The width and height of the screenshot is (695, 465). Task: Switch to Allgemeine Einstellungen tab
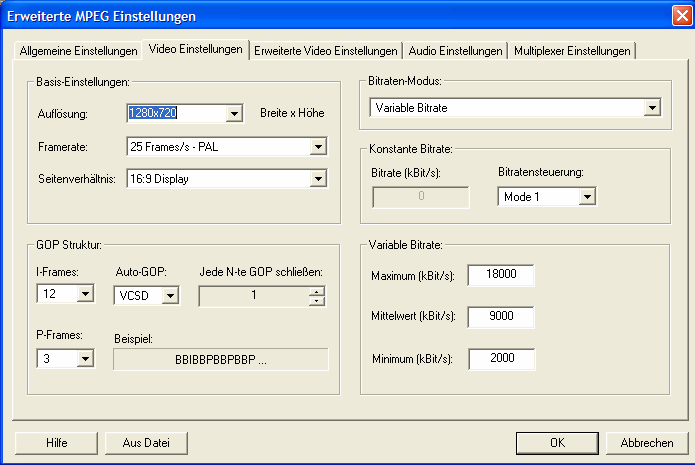point(79,51)
